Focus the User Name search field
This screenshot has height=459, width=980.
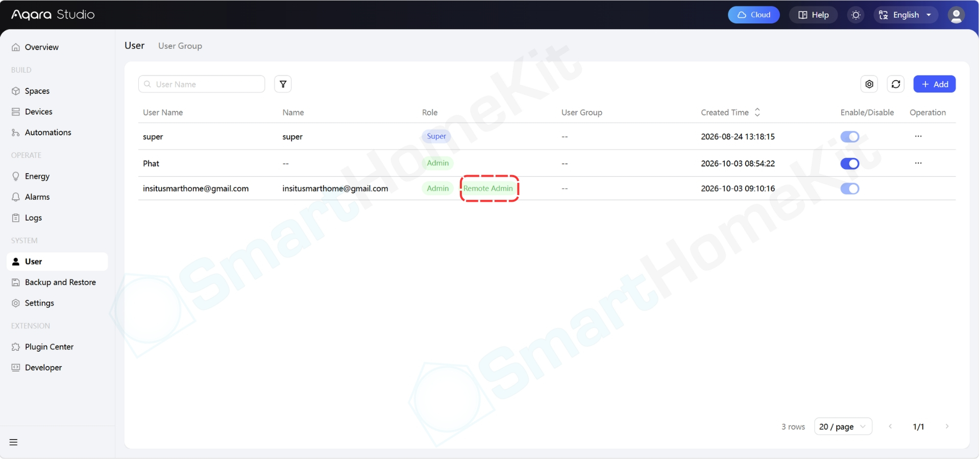pyautogui.click(x=202, y=84)
